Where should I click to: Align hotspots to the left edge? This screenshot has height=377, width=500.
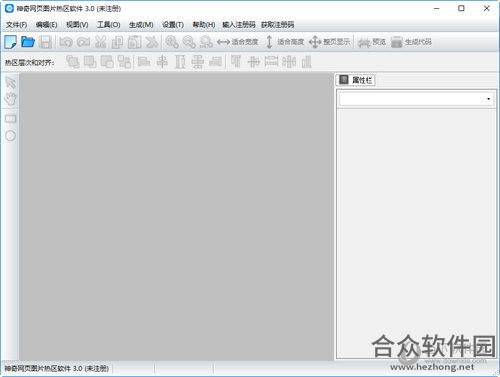[x=144, y=62]
